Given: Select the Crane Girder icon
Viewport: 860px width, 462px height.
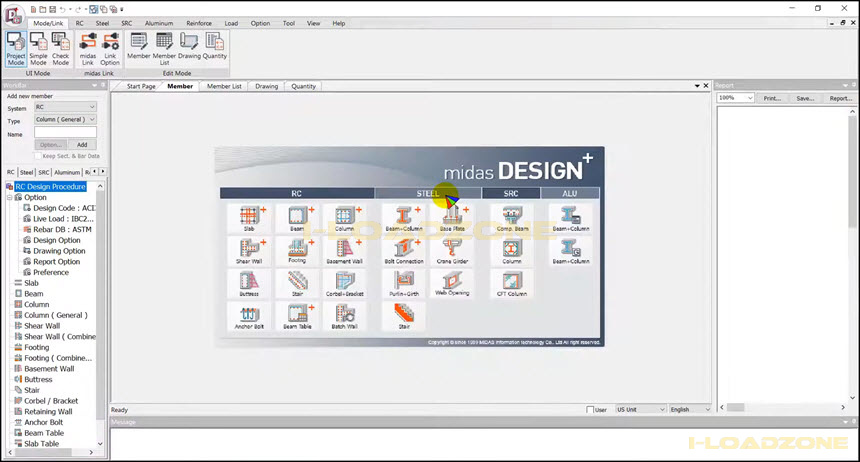Looking at the screenshot, I should (452, 251).
